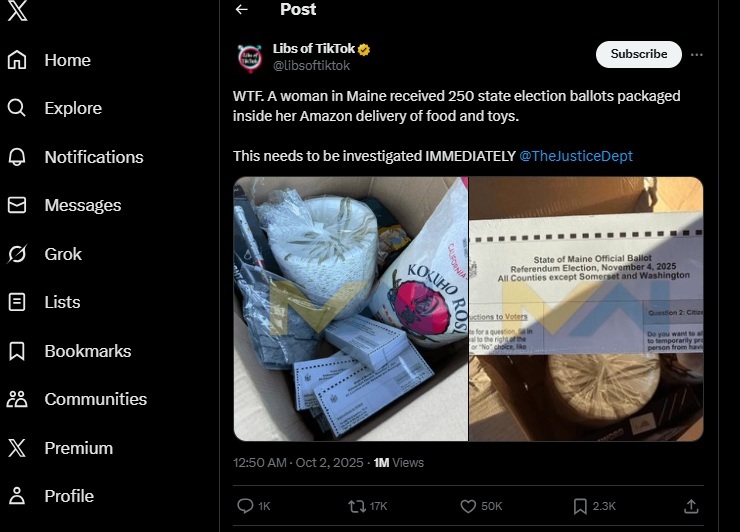
Task: Open Notifications bell icon
Action: coord(17,157)
